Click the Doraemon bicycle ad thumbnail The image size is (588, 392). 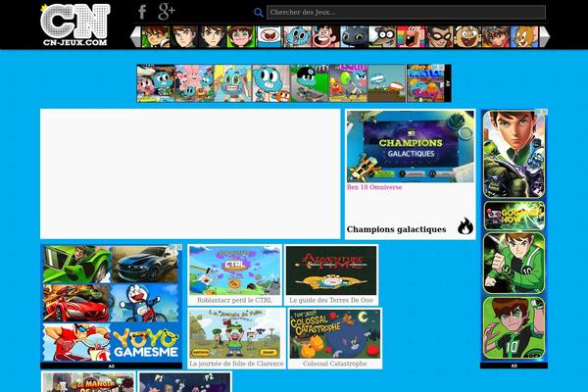pos(145,303)
